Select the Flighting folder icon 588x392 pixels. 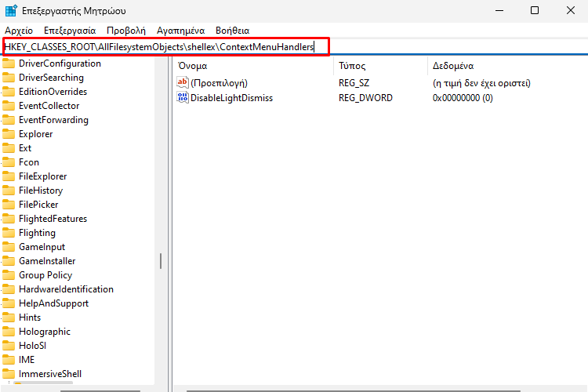[9, 233]
